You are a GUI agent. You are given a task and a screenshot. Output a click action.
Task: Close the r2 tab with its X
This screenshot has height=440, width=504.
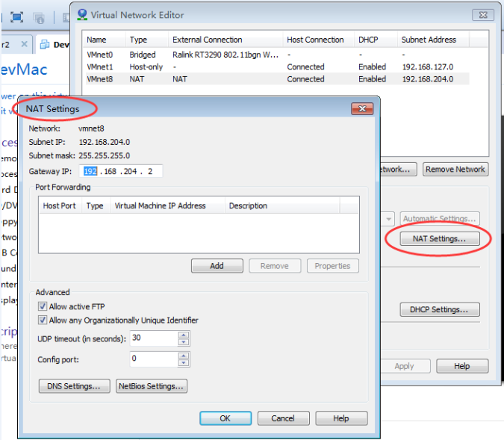pos(24,44)
